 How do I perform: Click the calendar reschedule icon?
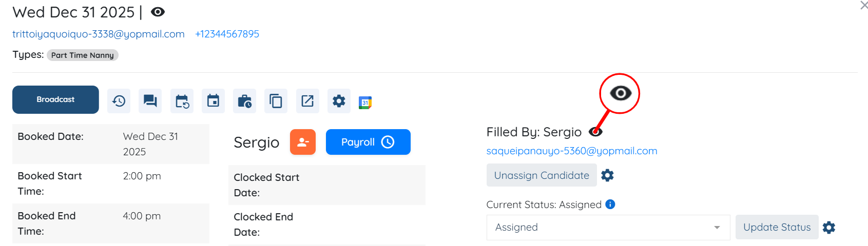(x=182, y=101)
